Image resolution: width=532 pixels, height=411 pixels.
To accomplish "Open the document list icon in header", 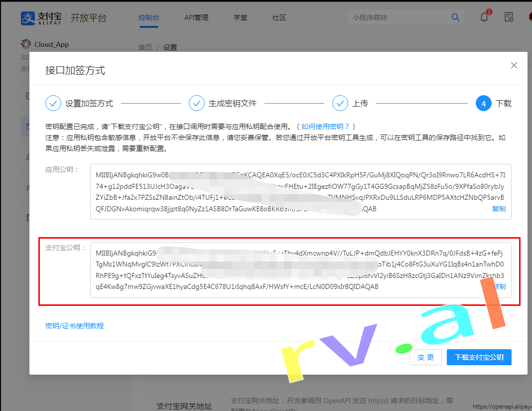I will (509, 17).
